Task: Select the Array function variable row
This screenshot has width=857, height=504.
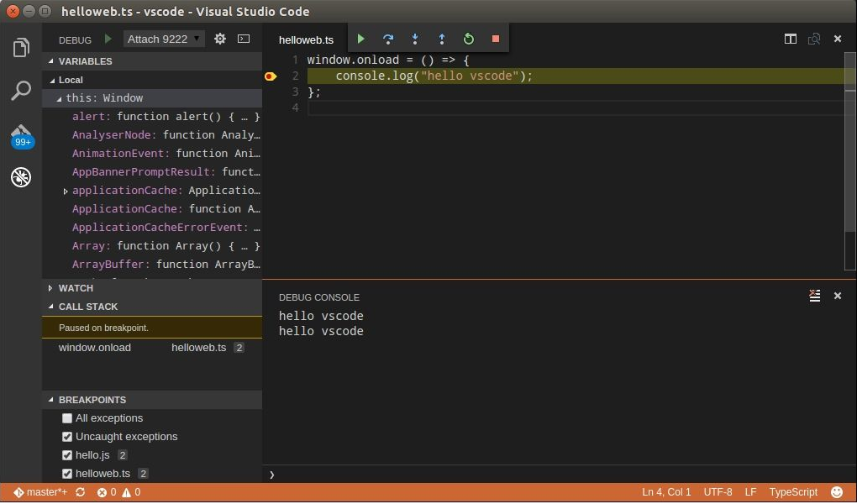Action: (x=152, y=246)
